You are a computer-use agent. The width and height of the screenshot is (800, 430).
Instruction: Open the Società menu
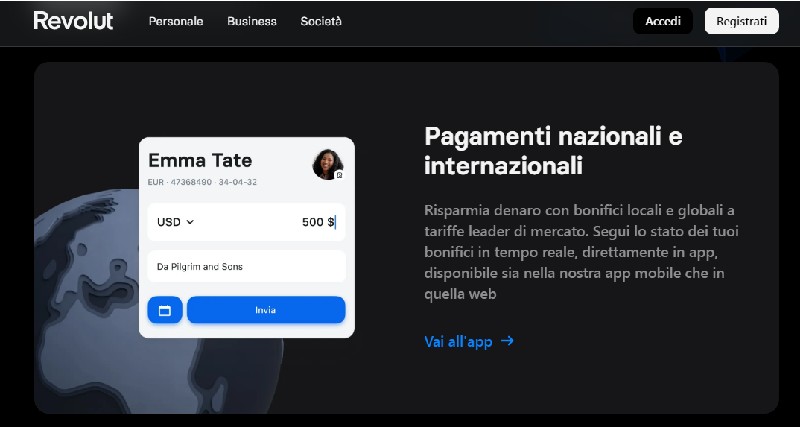pos(321,21)
